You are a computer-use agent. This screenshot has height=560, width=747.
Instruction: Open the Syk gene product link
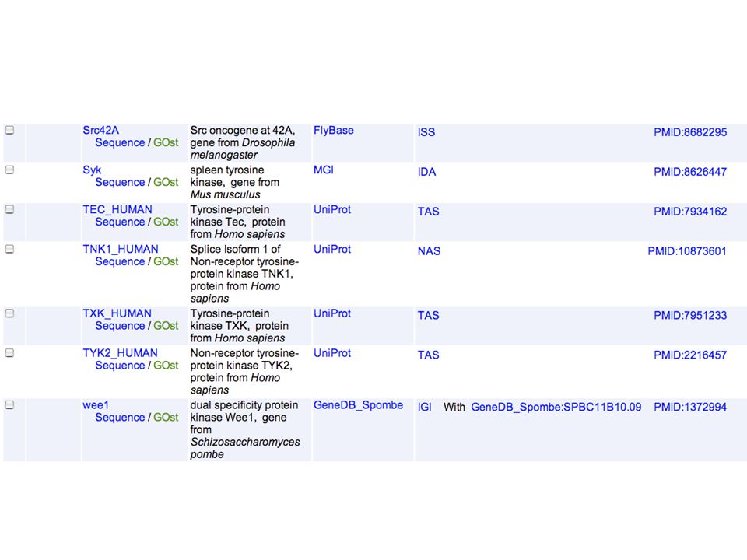coord(92,170)
